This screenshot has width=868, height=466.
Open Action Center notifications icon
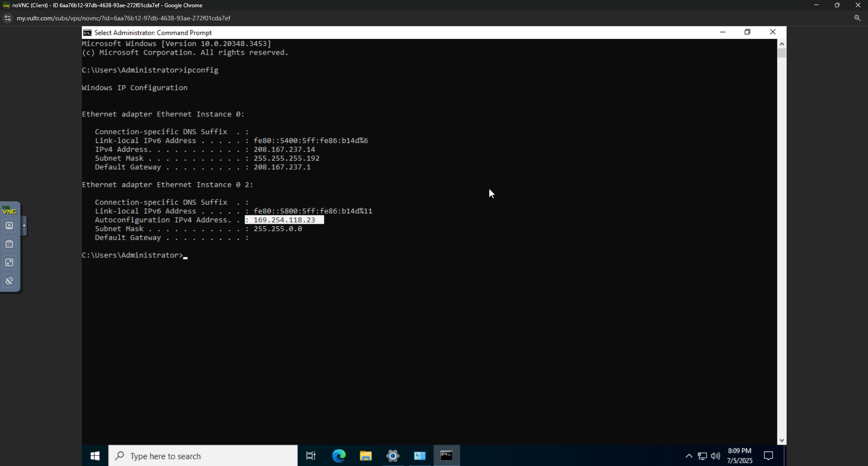[x=768, y=456]
